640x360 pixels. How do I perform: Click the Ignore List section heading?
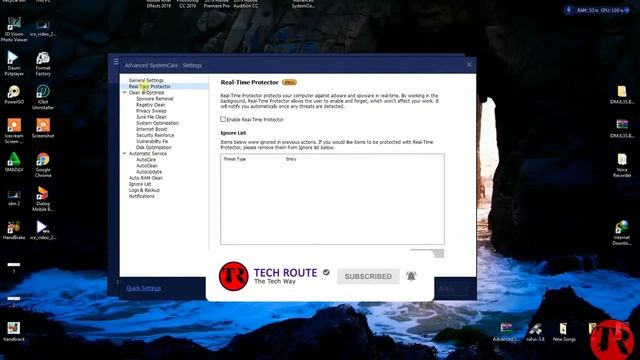coord(233,133)
